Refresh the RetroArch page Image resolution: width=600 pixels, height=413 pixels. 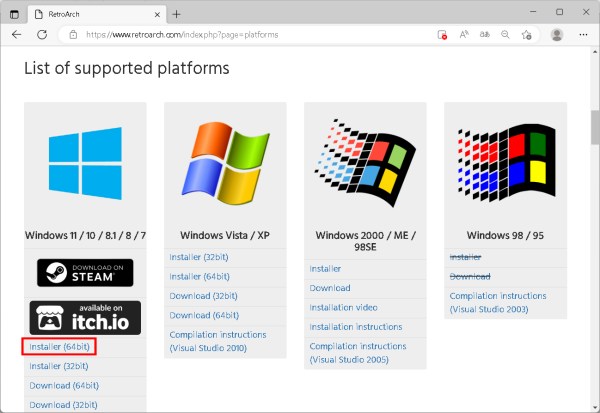click(42, 34)
